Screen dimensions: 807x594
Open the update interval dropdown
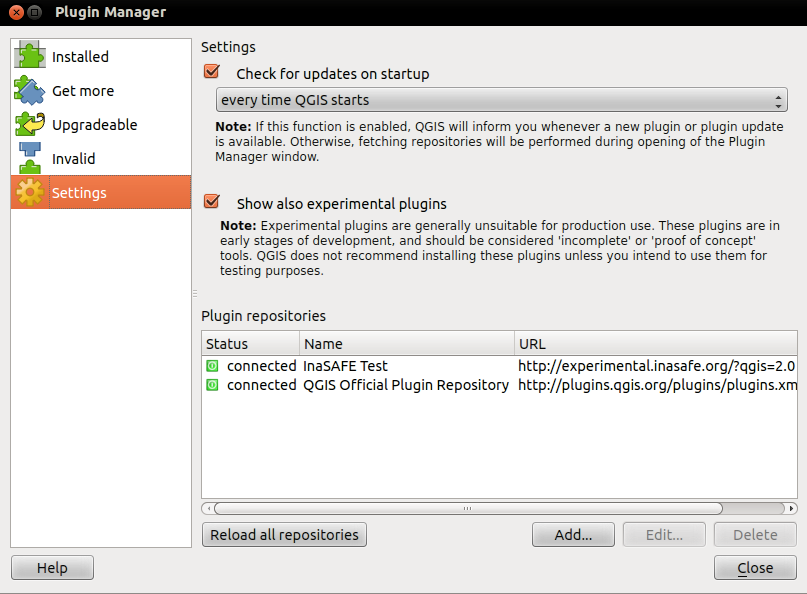(x=501, y=99)
